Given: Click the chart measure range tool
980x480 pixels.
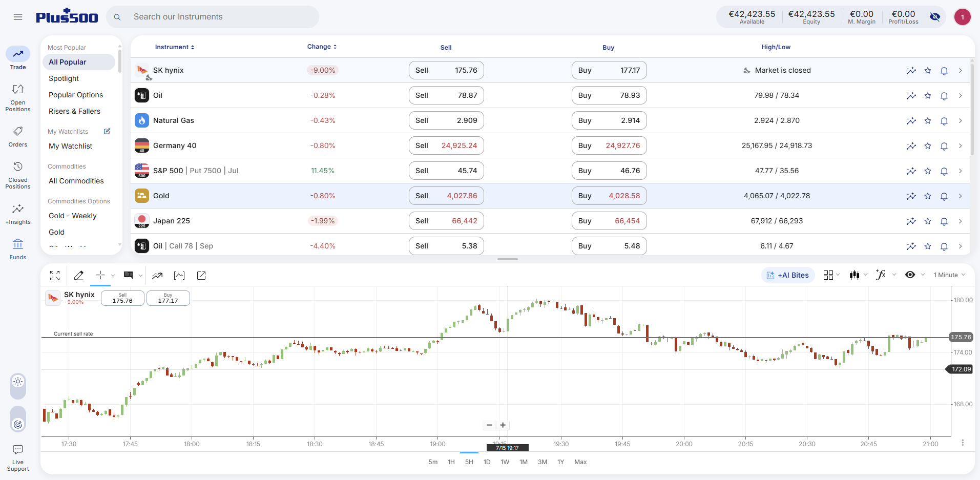Looking at the screenshot, I should pyautogui.click(x=179, y=276).
